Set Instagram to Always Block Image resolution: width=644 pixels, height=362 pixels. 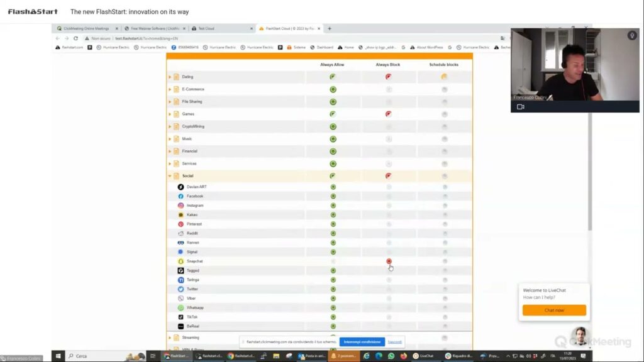tap(389, 206)
